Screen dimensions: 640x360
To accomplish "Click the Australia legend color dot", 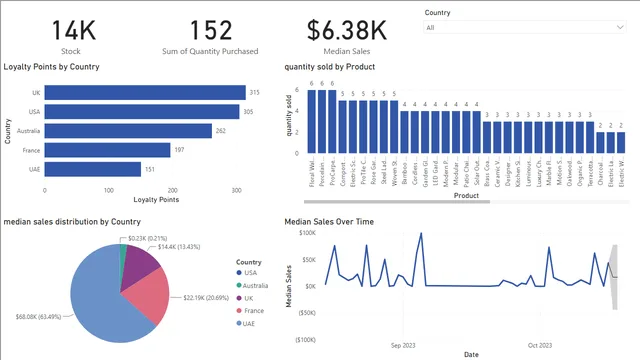I will tap(239, 285).
